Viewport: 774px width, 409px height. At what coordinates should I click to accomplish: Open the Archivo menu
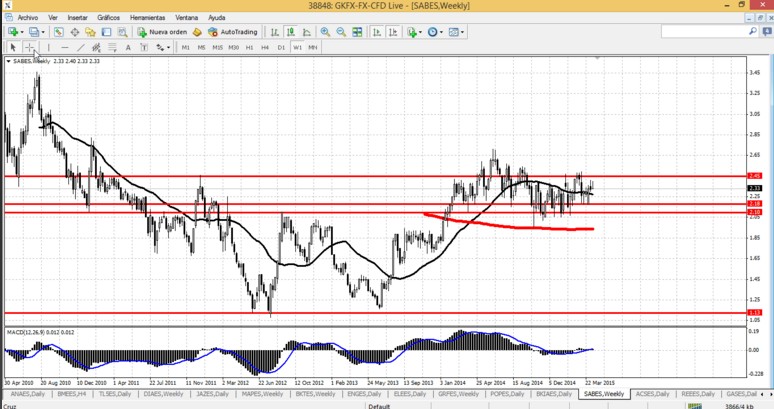click(28, 17)
